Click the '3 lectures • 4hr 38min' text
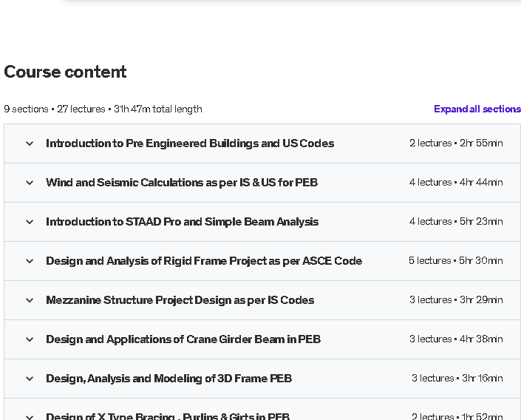This screenshot has width=521, height=420. [456, 339]
